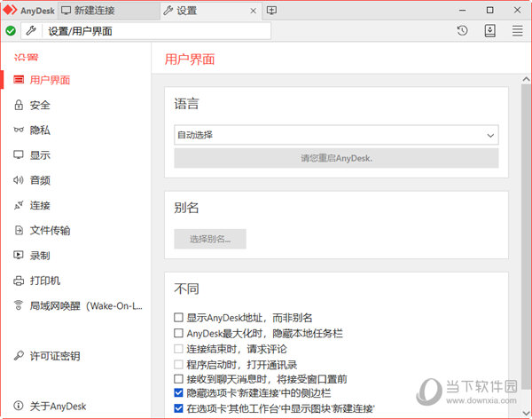
Task: Click the 请您重启AnyDesk. button
Action: pyautogui.click(x=336, y=158)
